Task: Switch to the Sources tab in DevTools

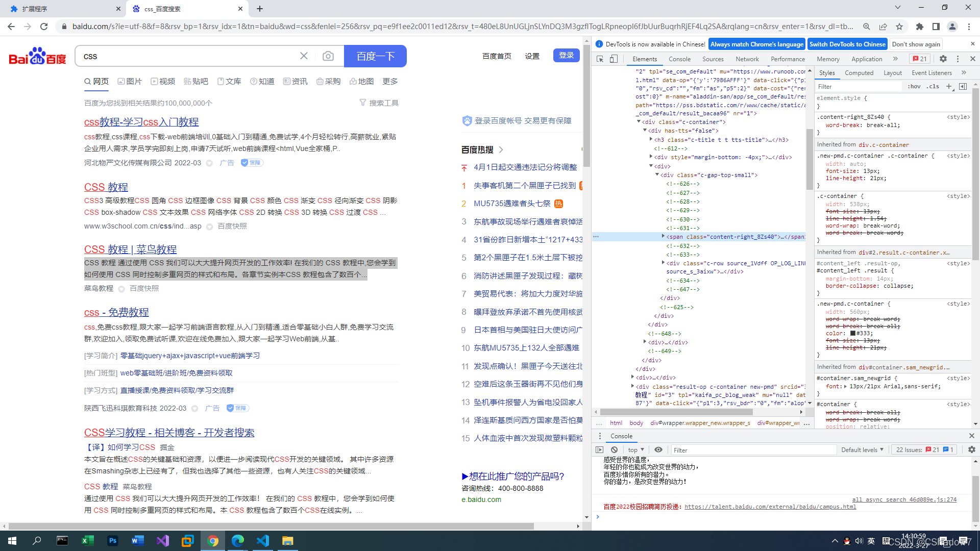Action: tap(713, 59)
